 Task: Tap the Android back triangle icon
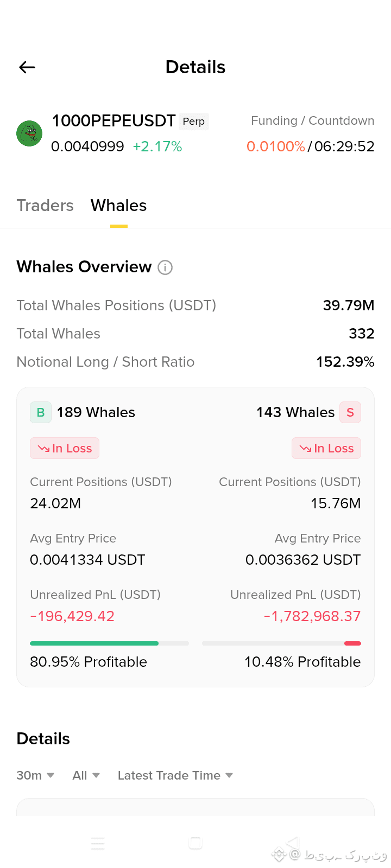coord(293,843)
